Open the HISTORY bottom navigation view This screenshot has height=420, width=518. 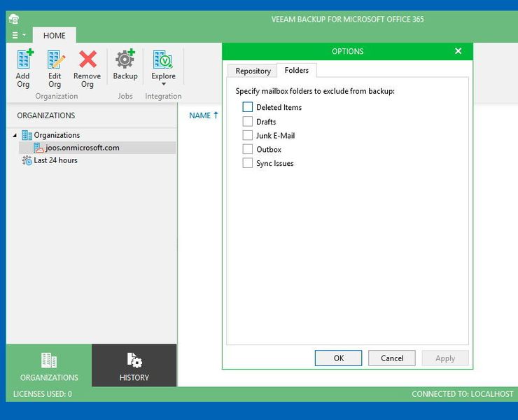click(134, 365)
